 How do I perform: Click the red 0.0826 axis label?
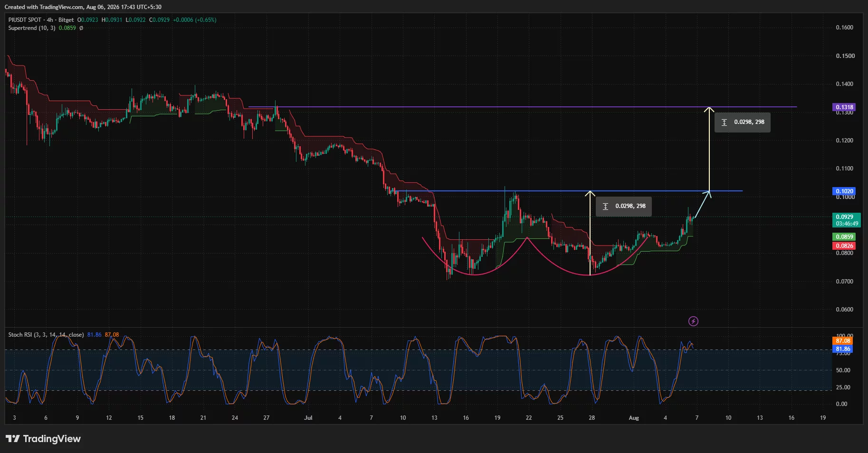point(845,246)
